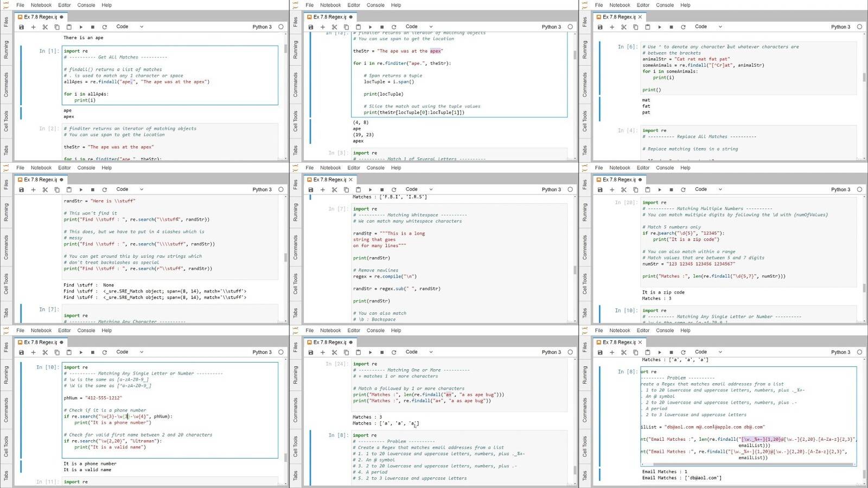Expand the Code cell-type dropdown in middle-left notebook
Image resolution: width=868 pixels, height=488 pixels.
pos(130,189)
